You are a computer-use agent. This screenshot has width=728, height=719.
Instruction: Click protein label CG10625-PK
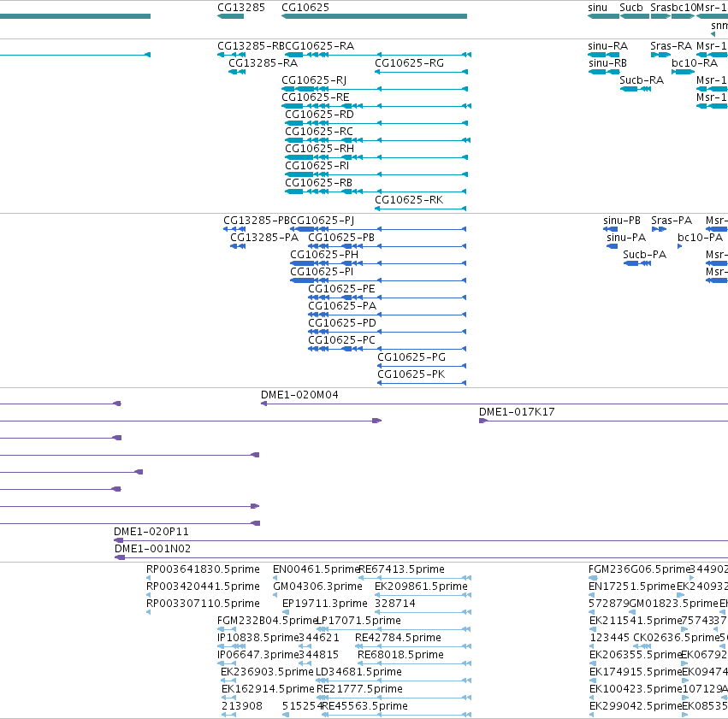411,374
